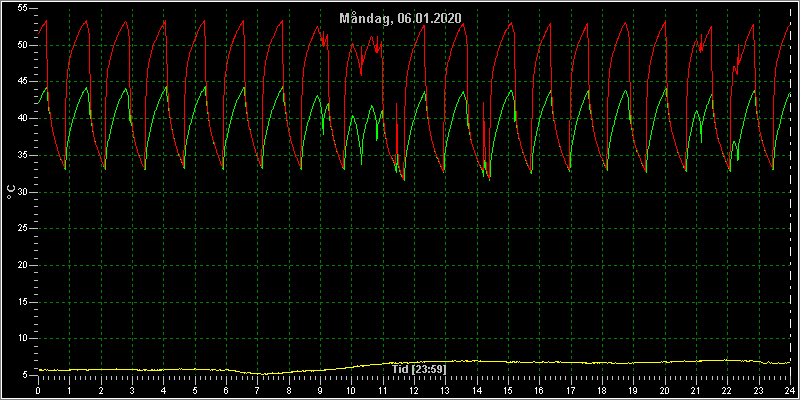This screenshot has width=800, height=400.
Task: Click the date title Måndag, 06.01.2020
Action: point(401,18)
